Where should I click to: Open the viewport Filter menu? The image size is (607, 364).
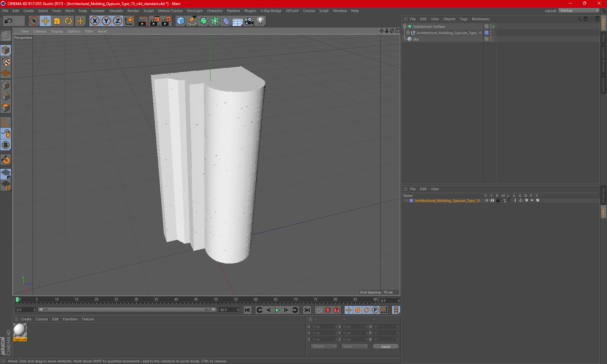[x=89, y=31]
